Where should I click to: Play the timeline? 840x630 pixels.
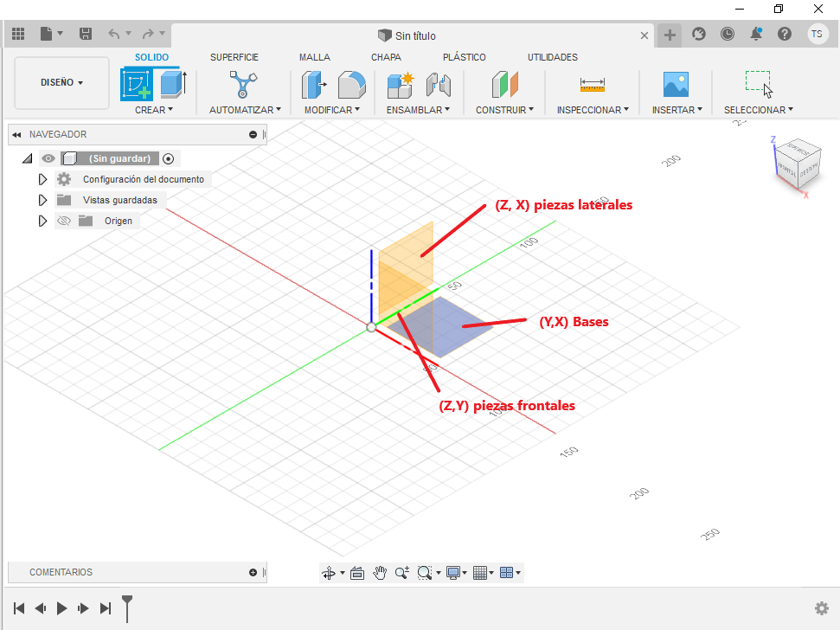click(61, 608)
